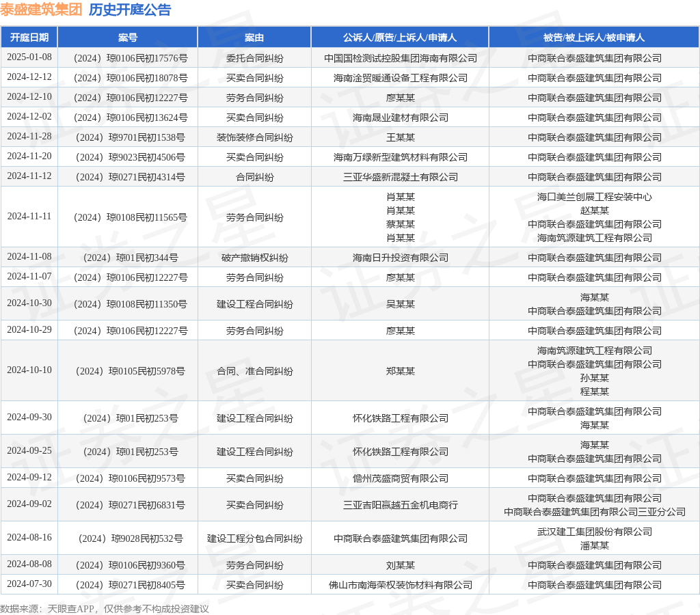Click plaintiff 佛山市南海荣权装饰材料有限公司

[401, 585]
